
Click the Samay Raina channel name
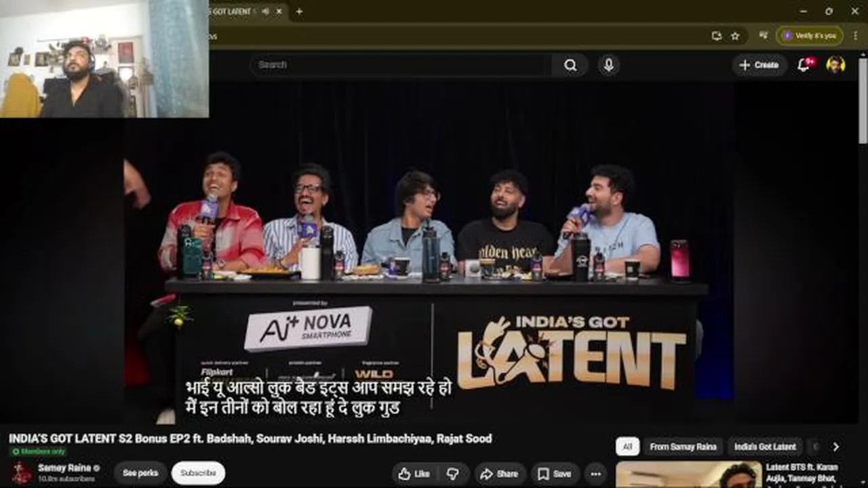click(x=65, y=468)
